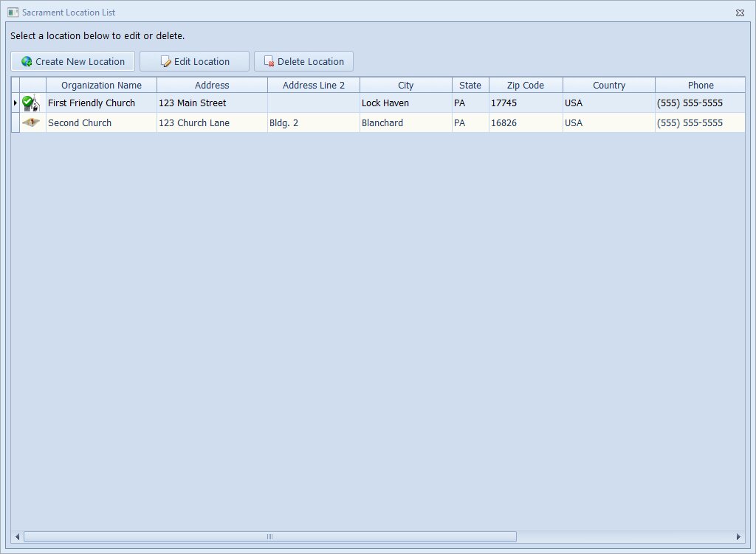The width and height of the screenshot is (756, 554).
Task: Click the USA cell in First Friendly Church row
Action: pos(609,103)
